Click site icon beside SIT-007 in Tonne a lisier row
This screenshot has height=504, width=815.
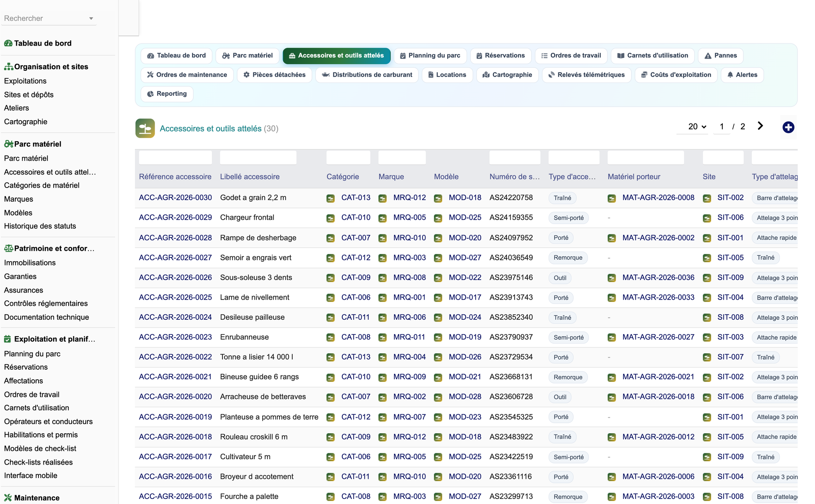coord(707,357)
